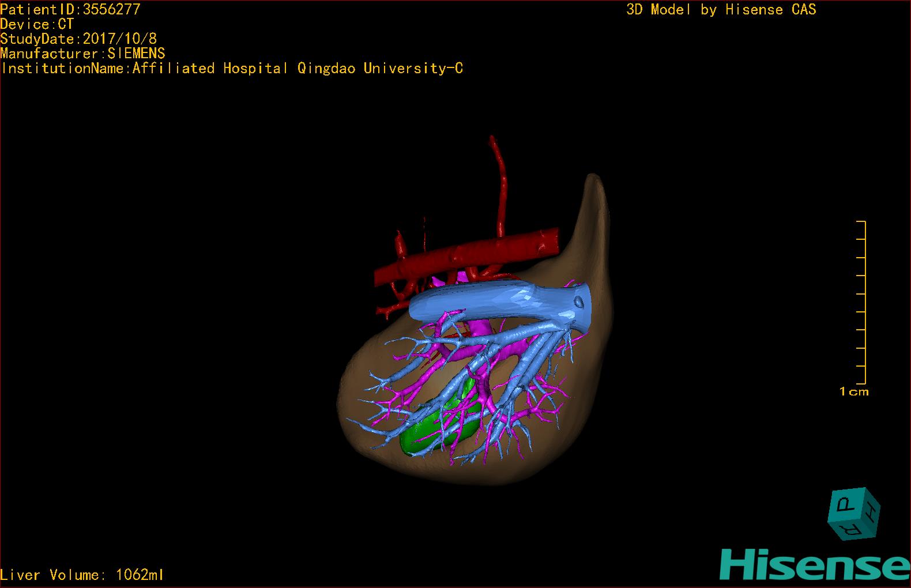Click the InstitutionName Affiliated Hospital text
Viewport: 911px width, 588px height.
[232, 69]
